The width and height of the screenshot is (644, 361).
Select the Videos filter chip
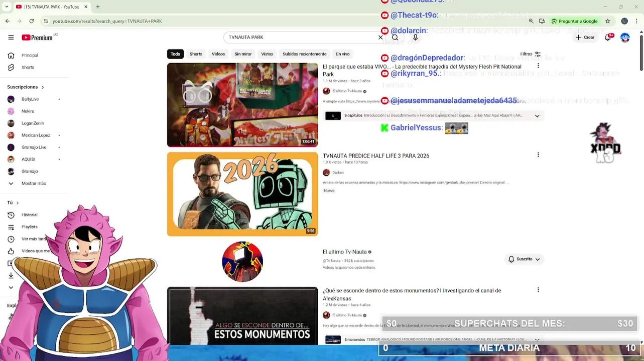click(218, 54)
